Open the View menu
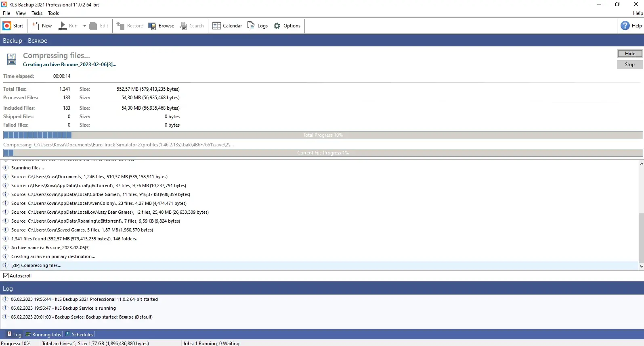The width and height of the screenshot is (644, 346). (21, 13)
